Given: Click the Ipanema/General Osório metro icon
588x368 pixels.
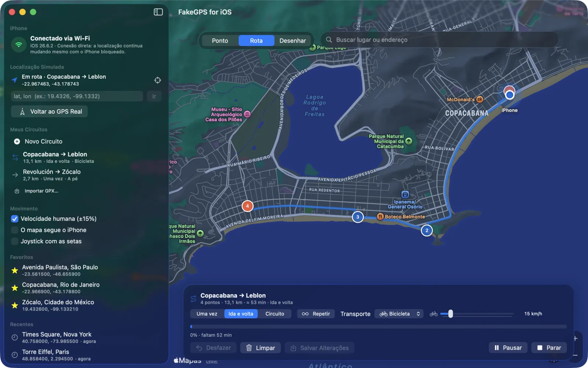Looking at the screenshot, I should click(x=405, y=194).
